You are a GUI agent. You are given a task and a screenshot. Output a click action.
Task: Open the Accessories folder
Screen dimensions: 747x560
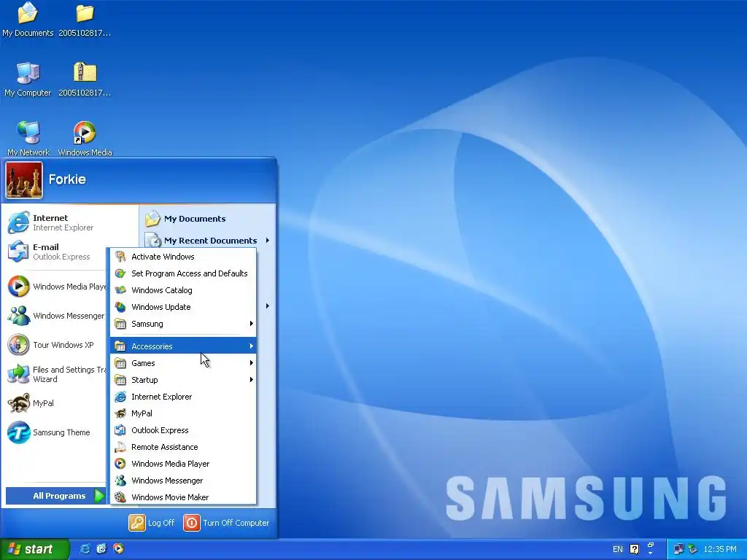183,346
